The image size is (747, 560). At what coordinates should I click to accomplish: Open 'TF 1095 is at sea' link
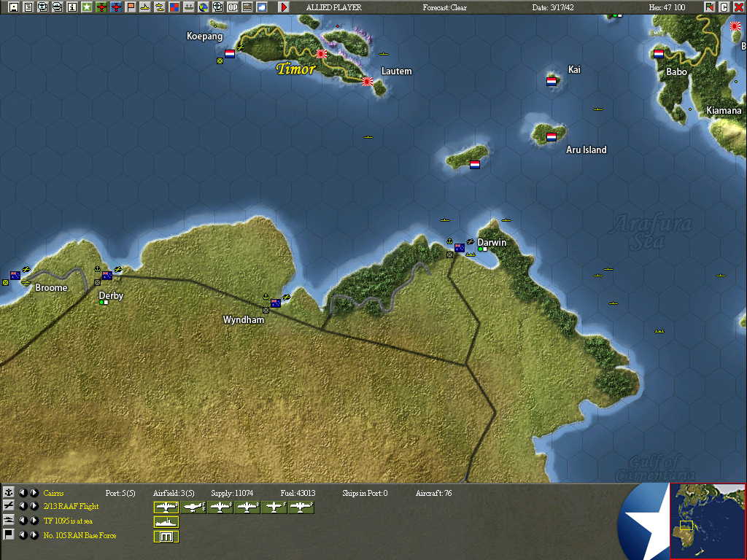68,521
